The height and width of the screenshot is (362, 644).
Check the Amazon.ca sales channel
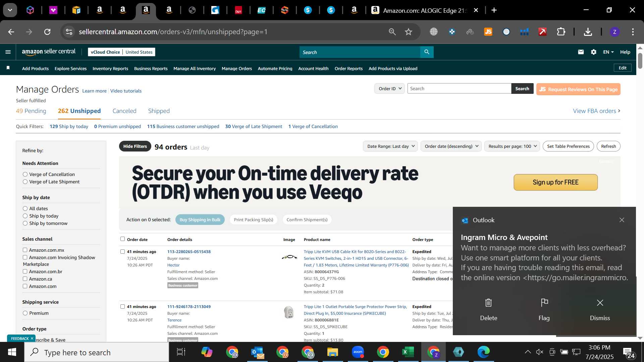tap(25, 279)
